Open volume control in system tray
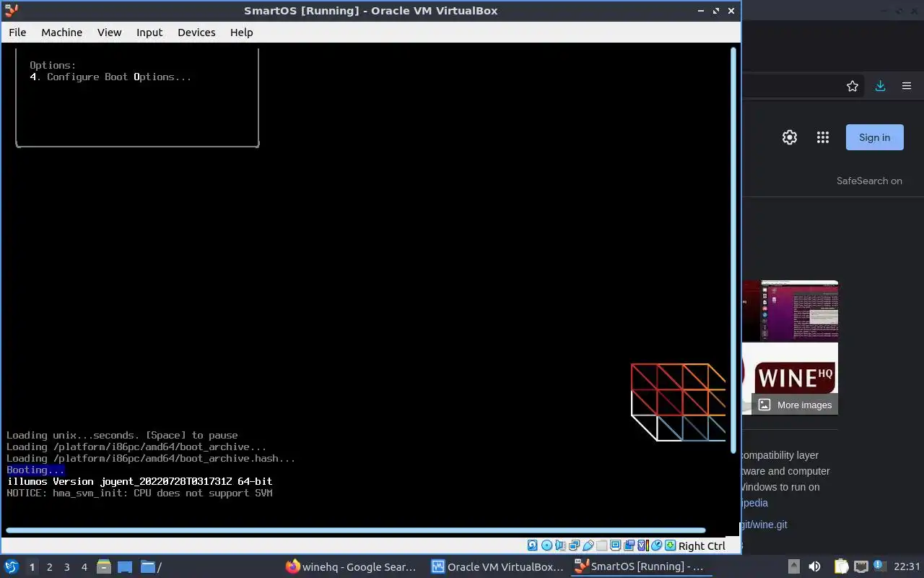The width and height of the screenshot is (924, 578). coord(814,566)
